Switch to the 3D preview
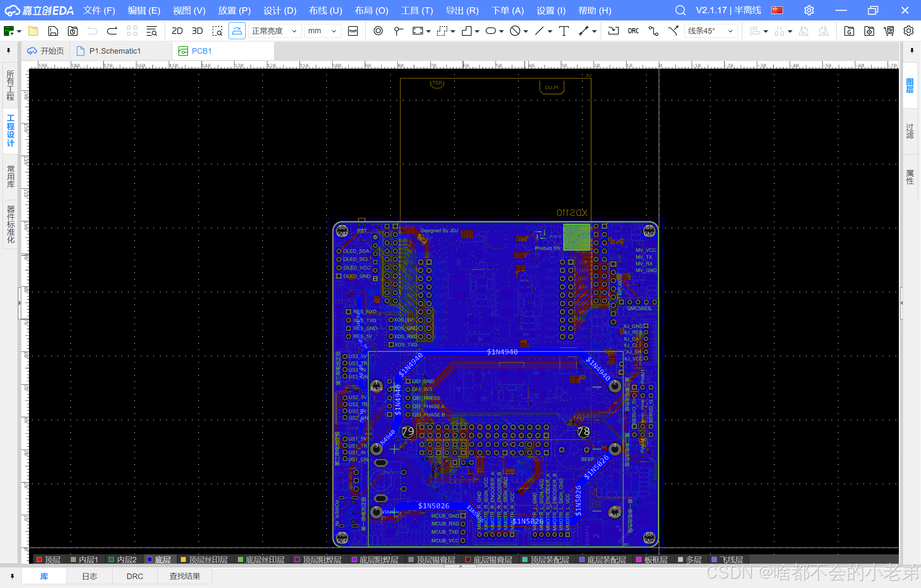Screen dimensions: 921x588 (x=197, y=31)
